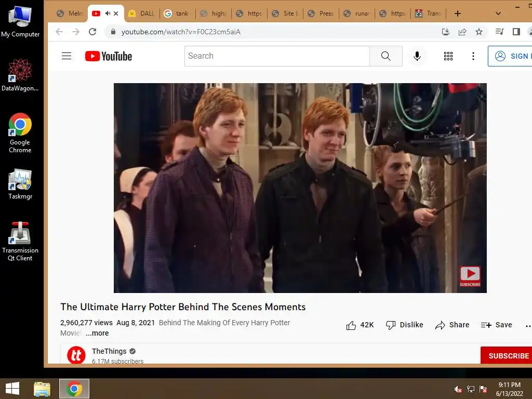Open YouTube settings three-dot menu
Image resolution: width=532 pixels, height=399 pixels.
click(473, 56)
